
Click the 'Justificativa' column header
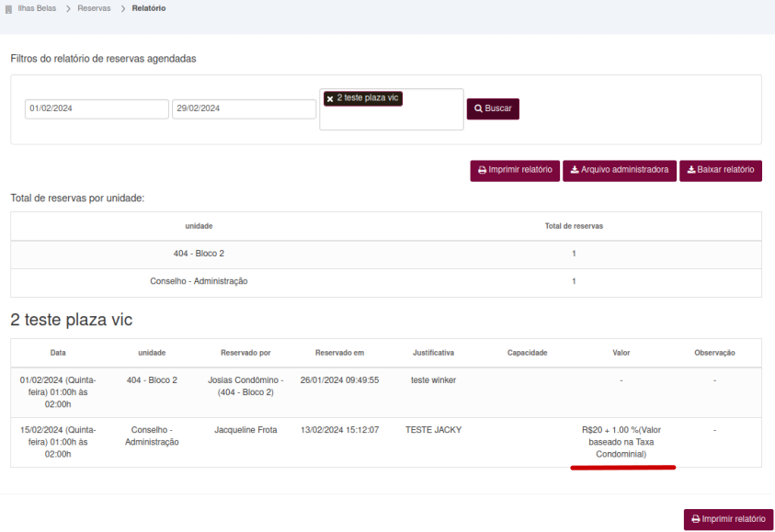coord(433,353)
